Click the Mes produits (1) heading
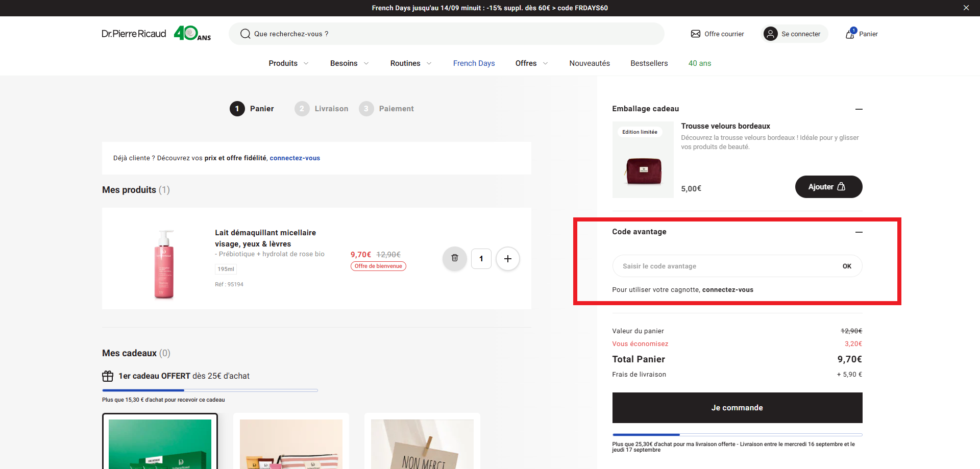 (136, 190)
